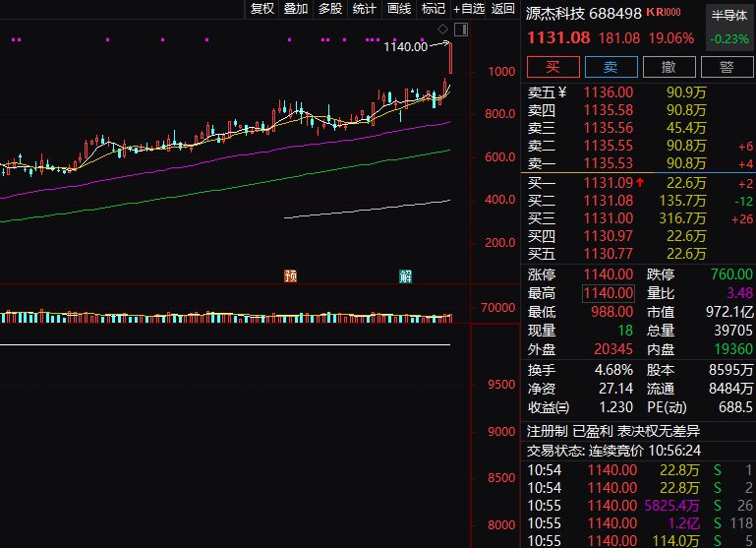This screenshot has width=756, height=548.
Task: Add stock to watchlist with +自选
Action: click(469, 9)
